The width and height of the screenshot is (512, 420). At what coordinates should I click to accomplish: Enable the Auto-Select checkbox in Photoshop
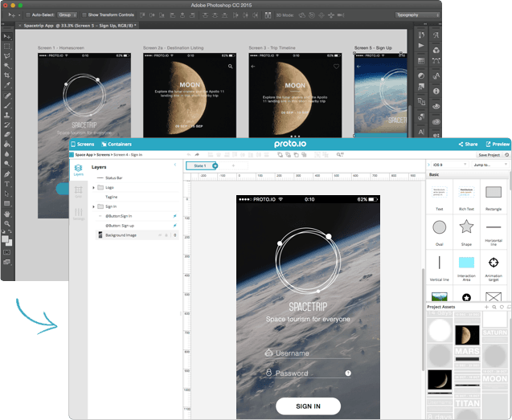28,15
